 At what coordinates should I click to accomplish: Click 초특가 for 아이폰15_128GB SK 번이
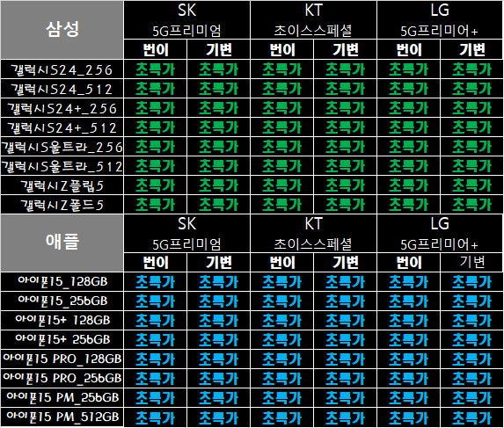pos(156,282)
